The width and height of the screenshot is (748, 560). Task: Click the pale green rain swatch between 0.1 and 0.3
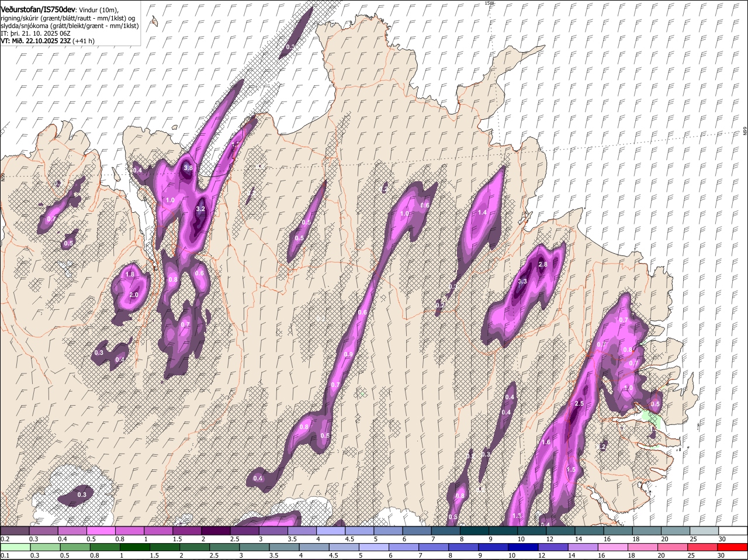point(15,548)
